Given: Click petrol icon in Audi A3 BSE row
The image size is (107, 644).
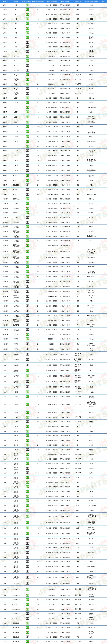Looking at the screenshot, I should tap(28, 19).
